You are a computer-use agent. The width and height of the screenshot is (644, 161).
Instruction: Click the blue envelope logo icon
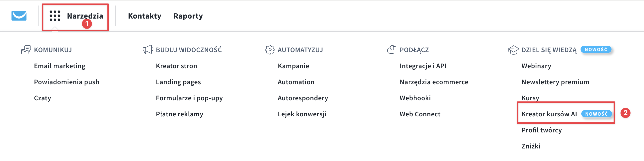pos(19,16)
